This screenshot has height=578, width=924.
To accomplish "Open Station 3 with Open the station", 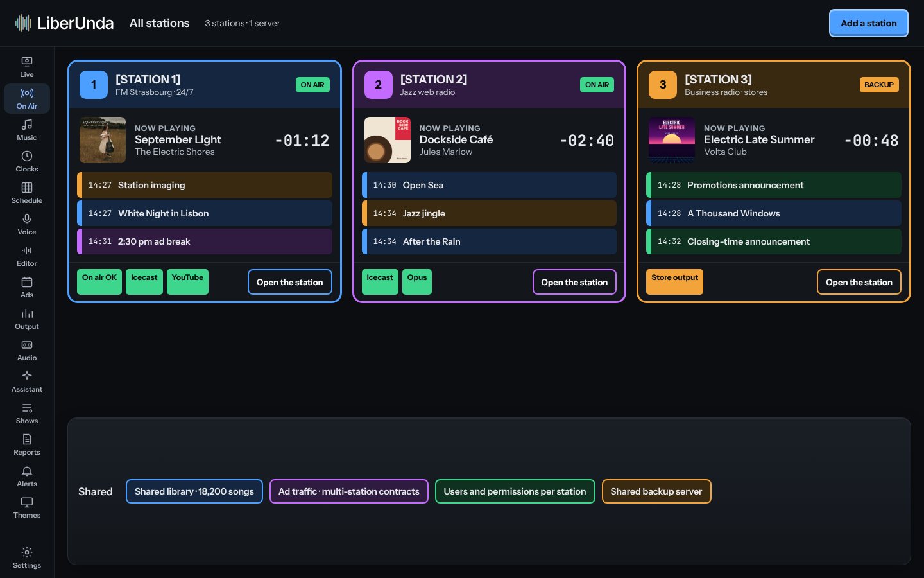I will pyautogui.click(x=859, y=282).
